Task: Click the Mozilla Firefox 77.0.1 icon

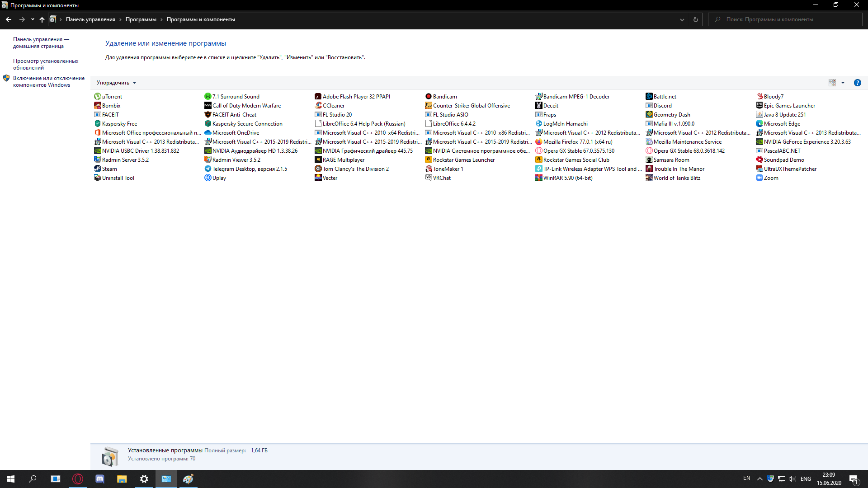Action: click(x=538, y=141)
